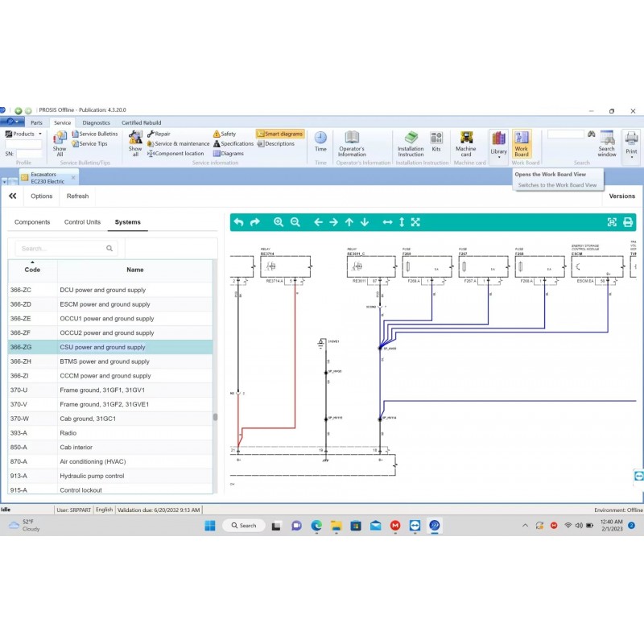Screen dimensions: 644x644
Task: Open the Products dropdown
Action: (23, 134)
